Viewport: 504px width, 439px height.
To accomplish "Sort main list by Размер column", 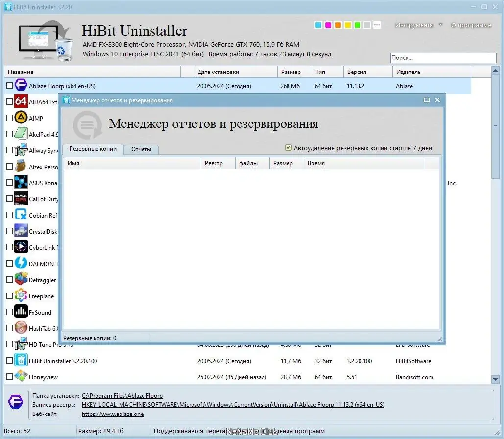I will [294, 72].
